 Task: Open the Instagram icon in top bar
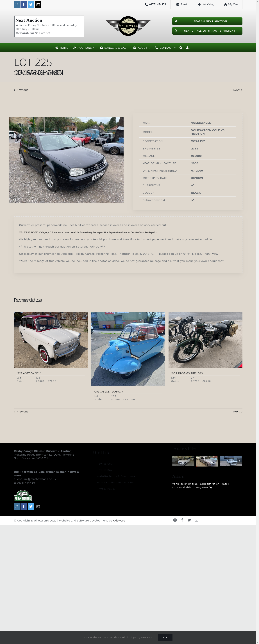pyautogui.click(x=17, y=4)
